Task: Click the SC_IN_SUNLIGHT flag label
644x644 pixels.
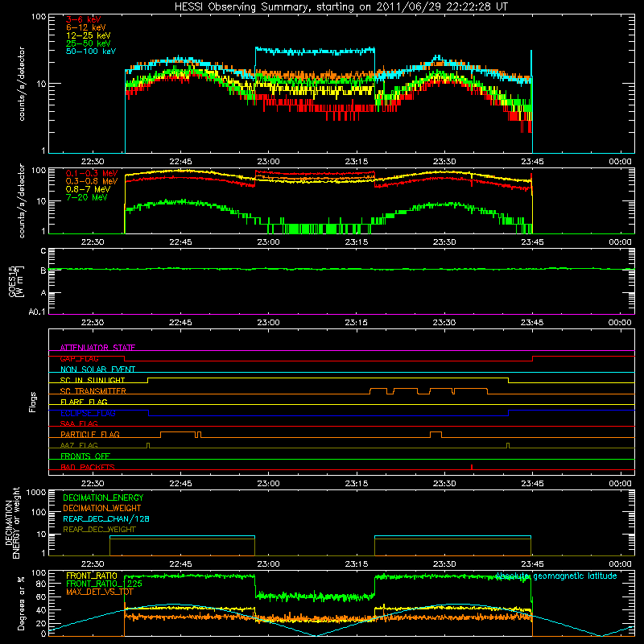Action: click(x=93, y=380)
